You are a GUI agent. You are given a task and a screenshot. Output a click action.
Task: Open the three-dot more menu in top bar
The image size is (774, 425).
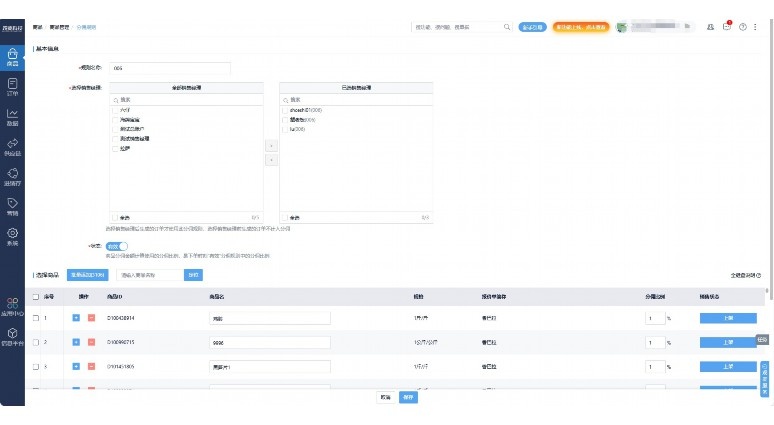[x=755, y=27]
